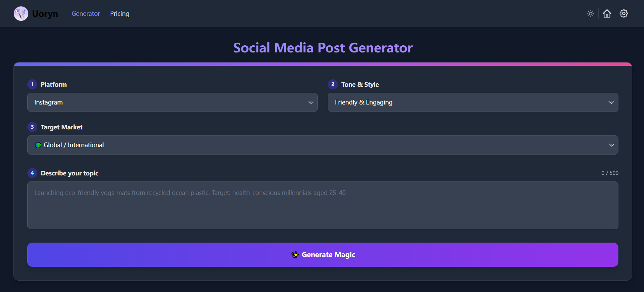Toggle light mode with the sun icon
The width and height of the screenshot is (644, 292).
click(591, 13)
